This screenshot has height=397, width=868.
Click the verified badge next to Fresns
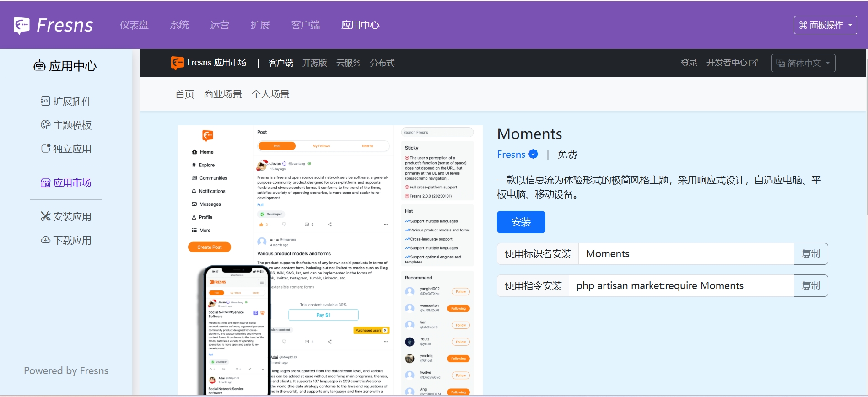pyautogui.click(x=534, y=154)
